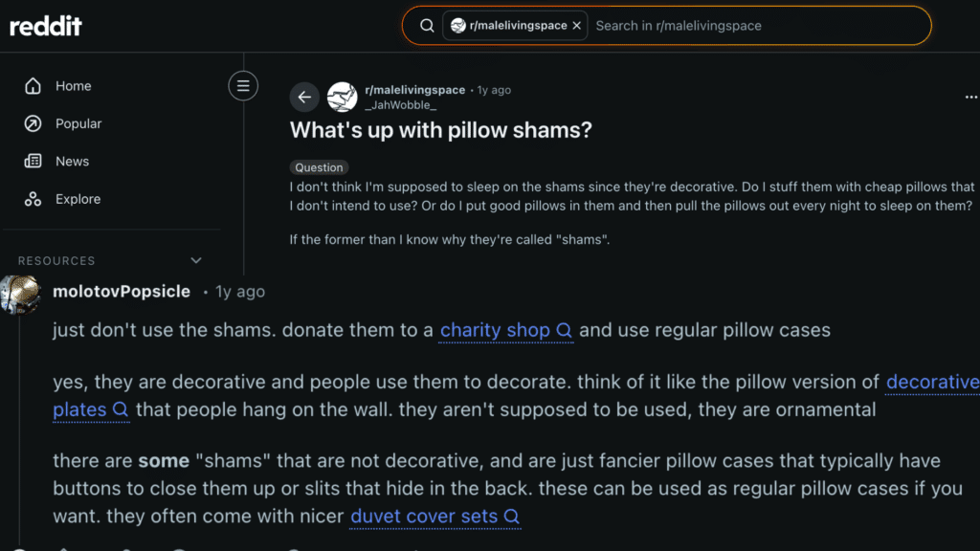Click the r/malelivingspace community avatar
980x551 pixels.
click(x=460, y=25)
